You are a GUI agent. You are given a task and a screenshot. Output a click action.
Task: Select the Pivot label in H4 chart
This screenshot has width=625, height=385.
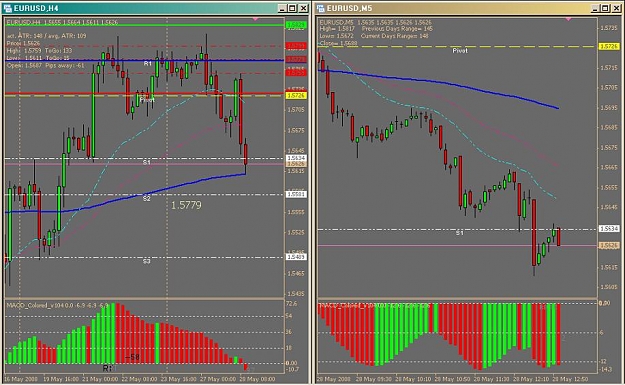(x=147, y=100)
